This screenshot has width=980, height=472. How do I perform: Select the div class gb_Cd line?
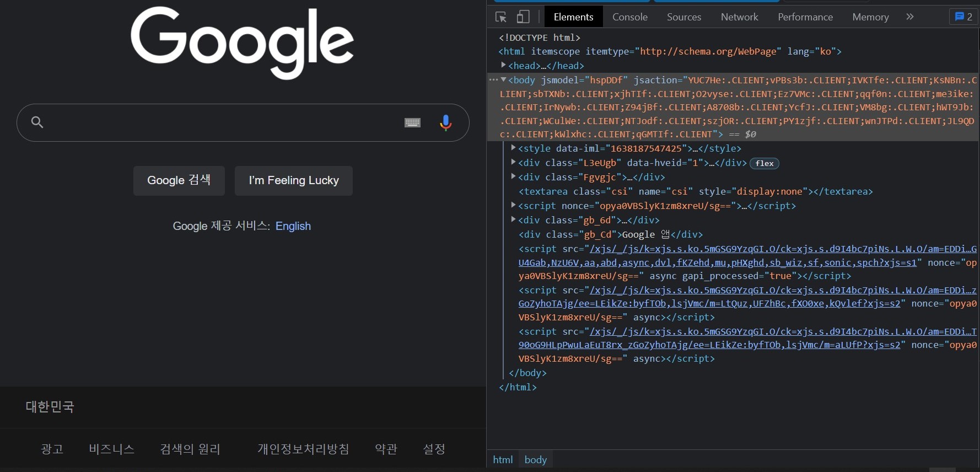tap(611, 234)
